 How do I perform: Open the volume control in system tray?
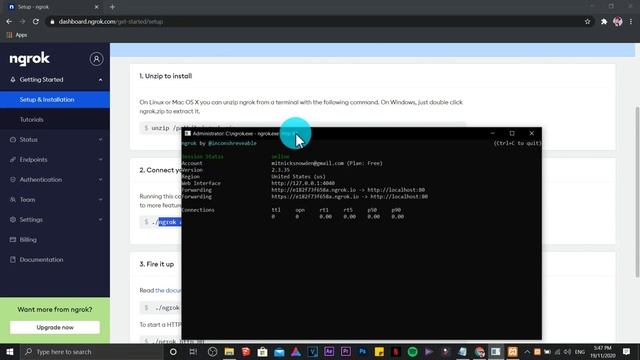pos(567,352)
